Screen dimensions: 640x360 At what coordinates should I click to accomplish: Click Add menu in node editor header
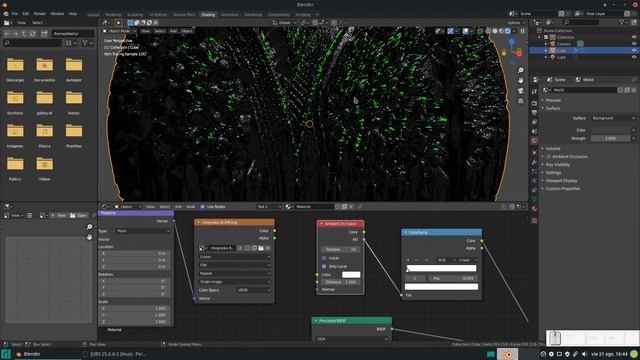[x=178, y=207]
